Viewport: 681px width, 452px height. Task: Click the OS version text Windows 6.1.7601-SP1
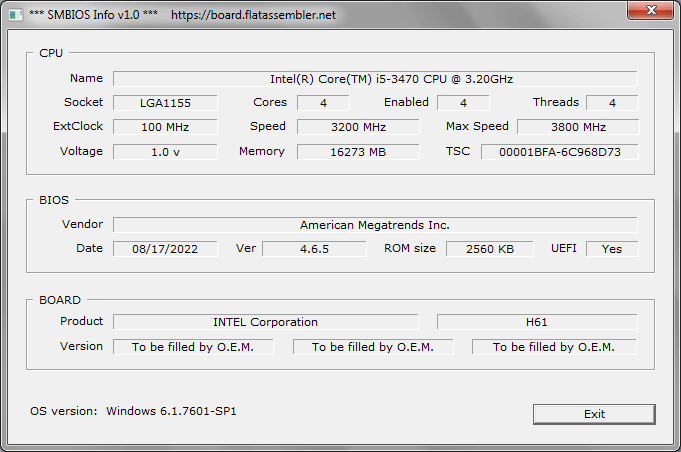[172, 411]
